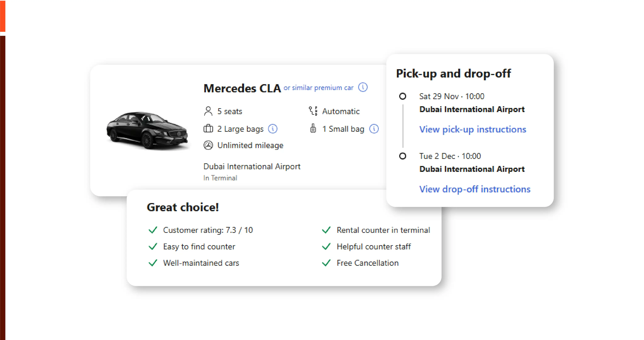The height and width of the screenshot is (340, 644).
Task: Click the large bags suitcase icon
Action: [x=208, y=129]
